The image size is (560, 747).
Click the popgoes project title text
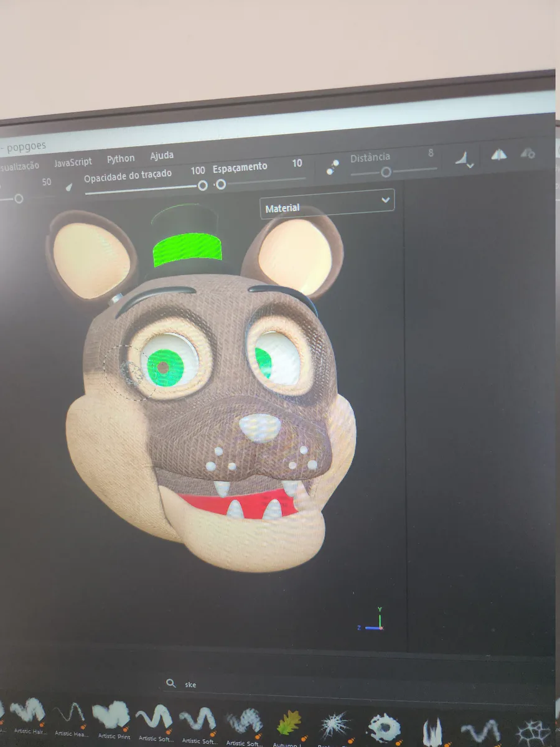point(26,147)
